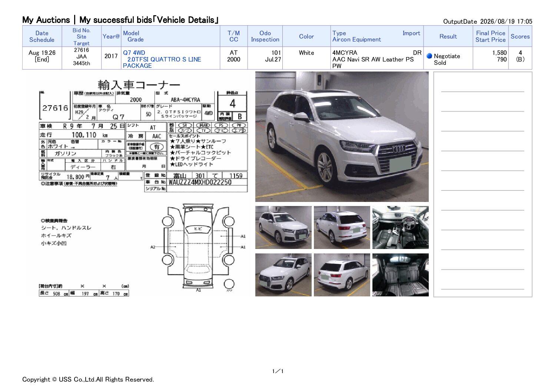Select the "2017" year cell
Image resolution: width=554 pixels, height=392 pixels.
pos(111,56)
